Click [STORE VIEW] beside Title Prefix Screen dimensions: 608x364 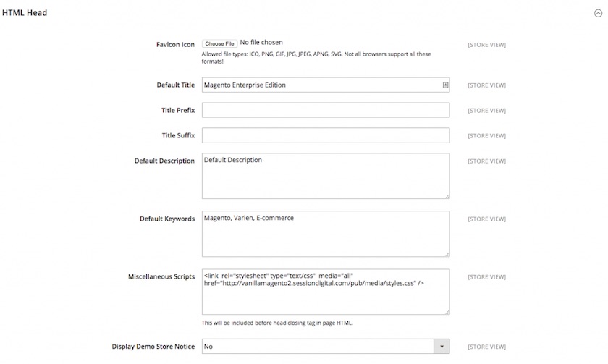click(x=486, y=111)
